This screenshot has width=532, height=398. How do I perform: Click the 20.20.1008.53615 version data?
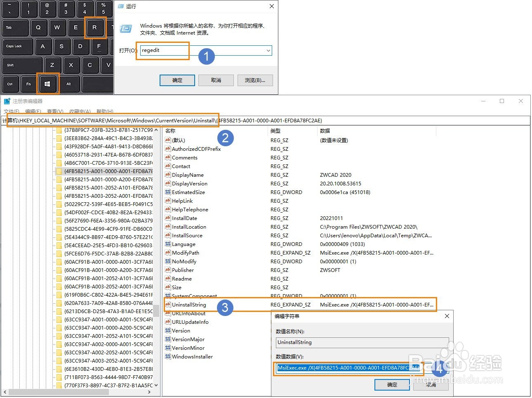pos(341,183)
